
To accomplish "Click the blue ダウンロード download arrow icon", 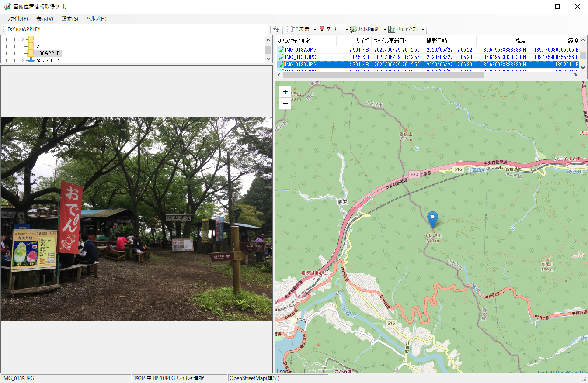I will [x=31, y=60].
